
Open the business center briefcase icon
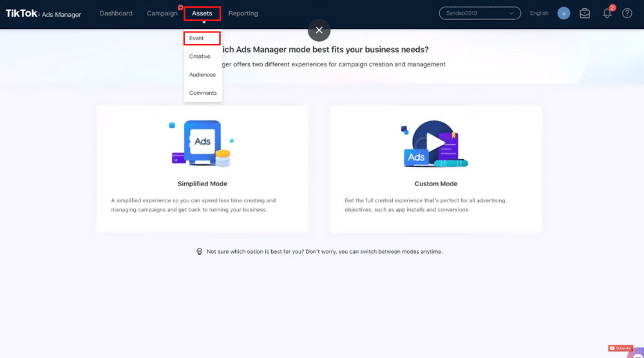585,13
